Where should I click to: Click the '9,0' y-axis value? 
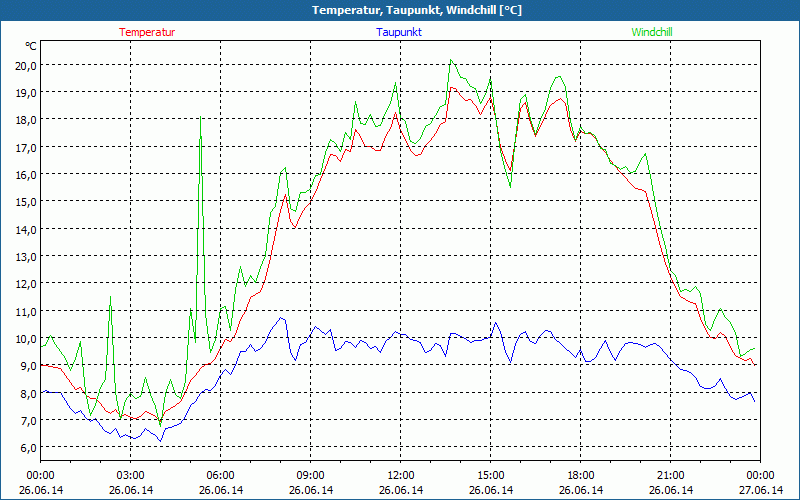[x=28, y=365]
